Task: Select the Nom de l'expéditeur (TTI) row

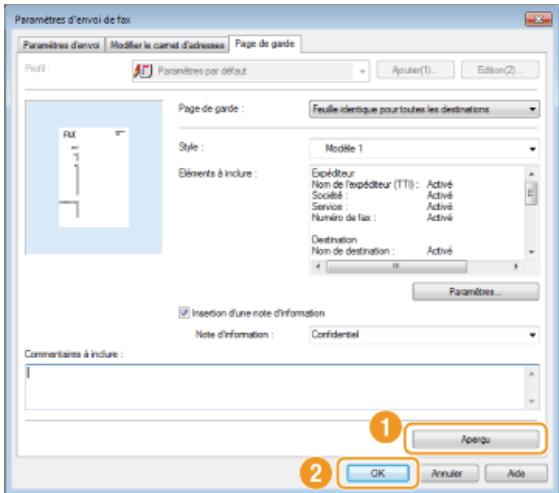Action: (382, 184)
